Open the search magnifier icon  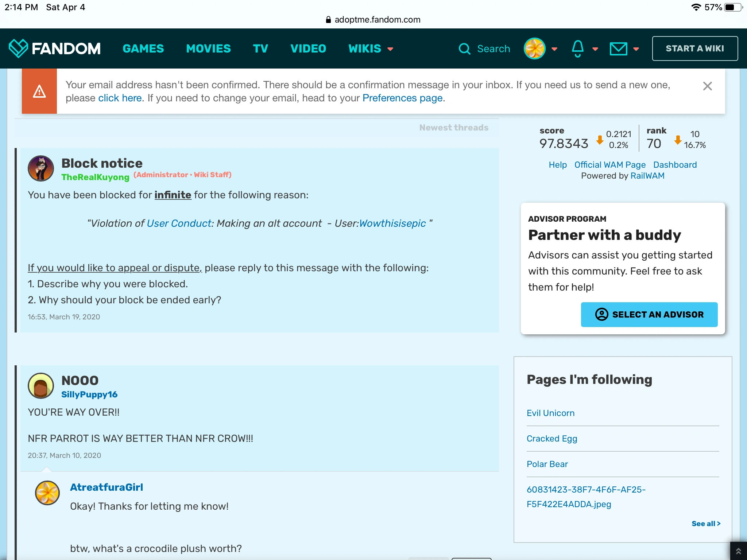click(x=464, y=48)
